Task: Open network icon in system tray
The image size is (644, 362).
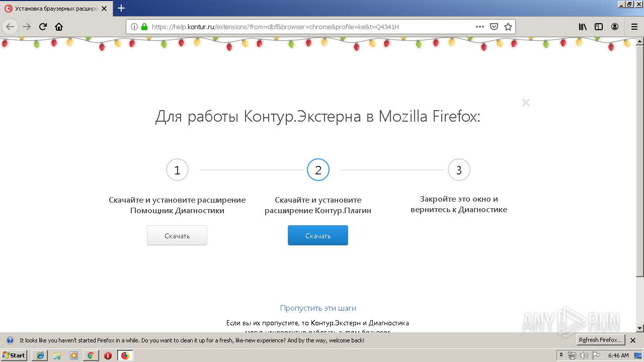Action: [572, 355]
